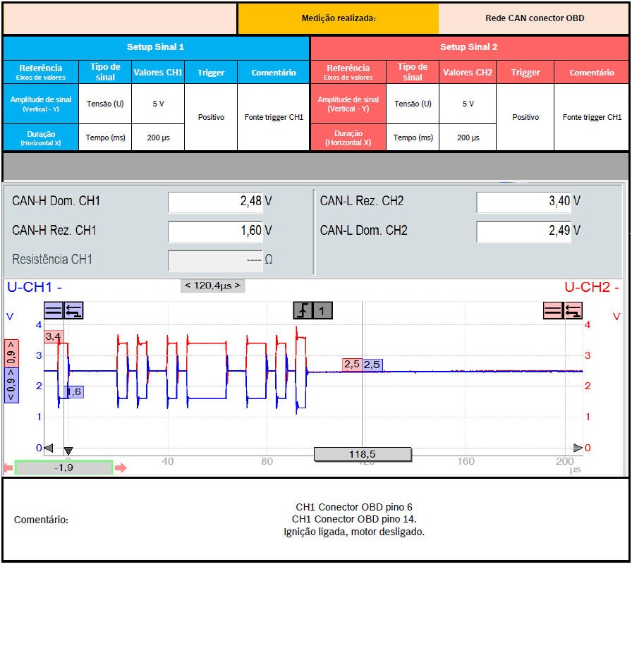Click the pink right arrow beside -1,9
Image resolution: width=632 pixels, height=672 pixels.
121,468
